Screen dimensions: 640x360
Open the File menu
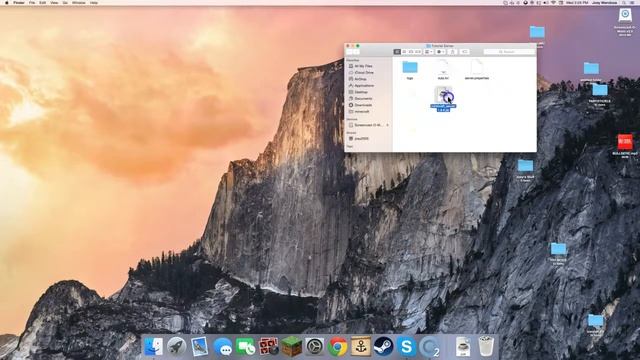(x=32, y=2)
